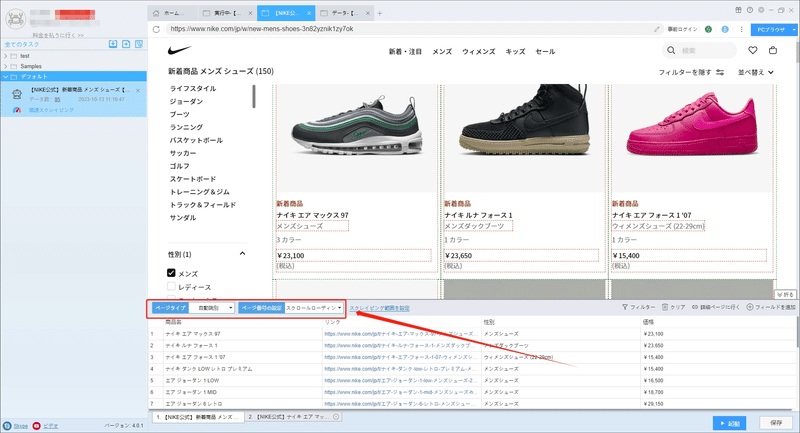Open favorites heart icon
The width and height of the screenshot is (800, 433).
tap(753, 50)
